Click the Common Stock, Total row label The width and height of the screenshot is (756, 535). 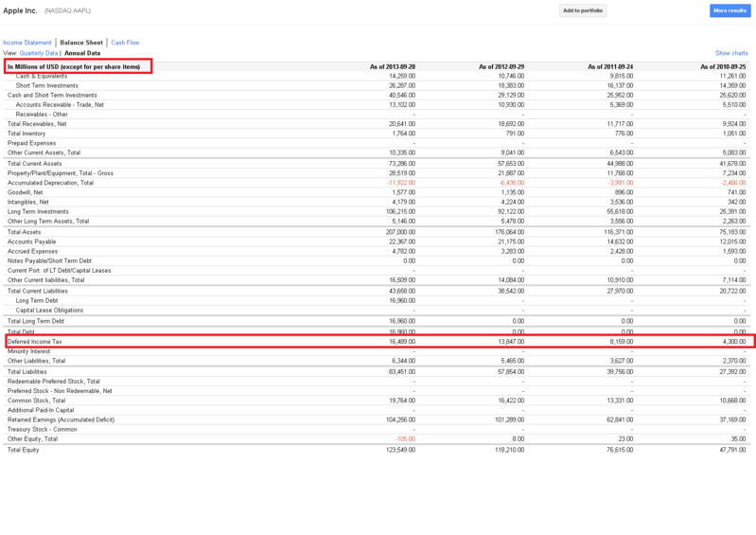36,401
